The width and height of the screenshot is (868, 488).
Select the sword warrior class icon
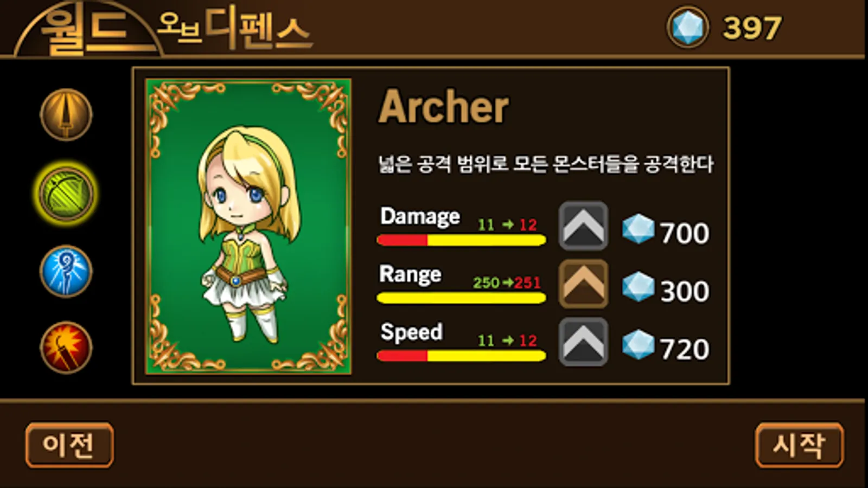pos(66,115)
